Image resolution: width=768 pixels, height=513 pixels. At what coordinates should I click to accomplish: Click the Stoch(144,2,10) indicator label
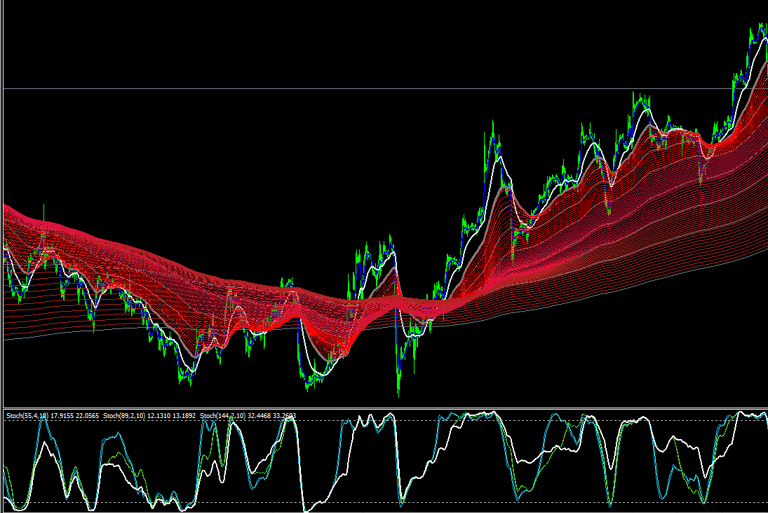pyautogui.click(x=223, y=415)
